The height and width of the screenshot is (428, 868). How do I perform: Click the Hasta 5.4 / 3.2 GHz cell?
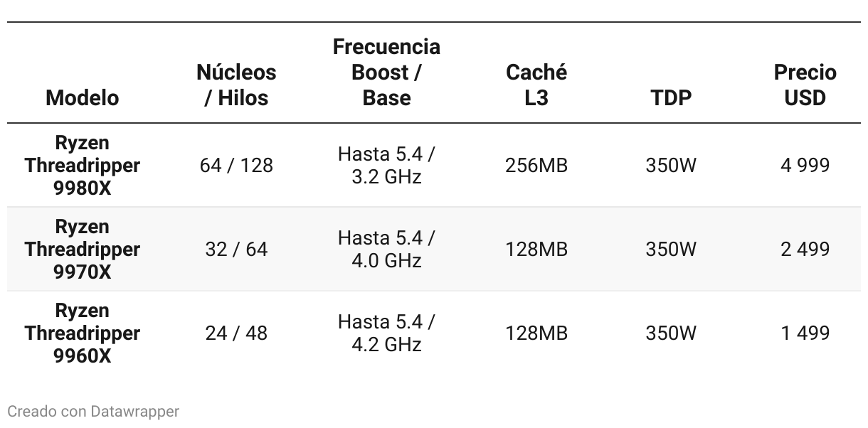(386, 165)
